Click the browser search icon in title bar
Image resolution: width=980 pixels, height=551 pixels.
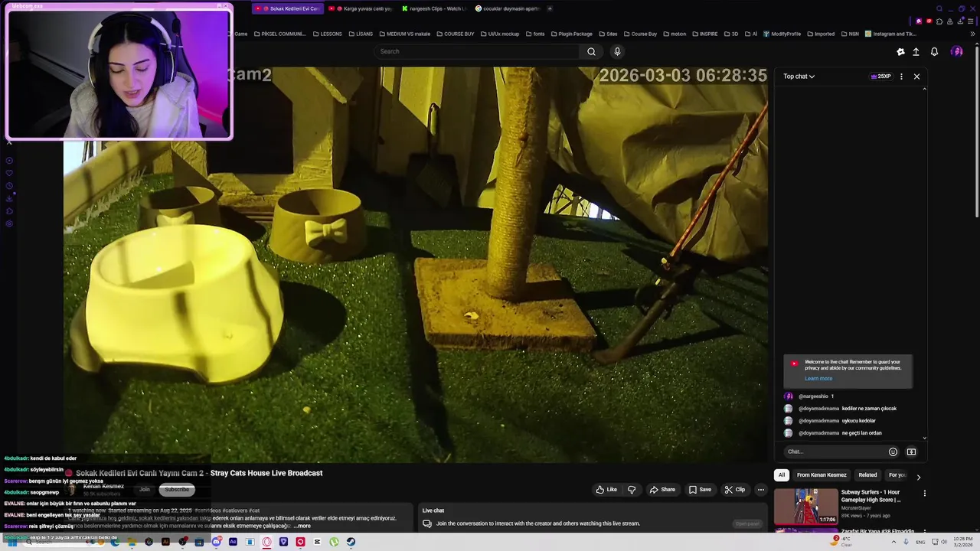coord(939,8)
